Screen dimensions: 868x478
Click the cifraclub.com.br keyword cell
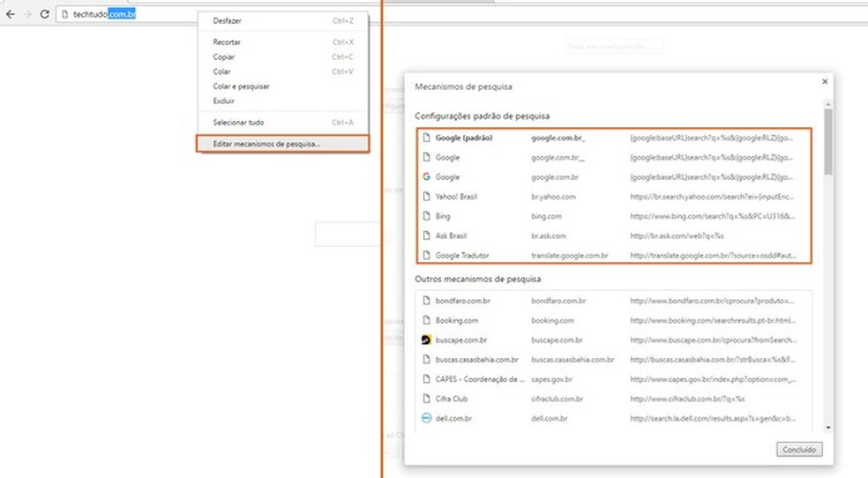tap(557, 399)
